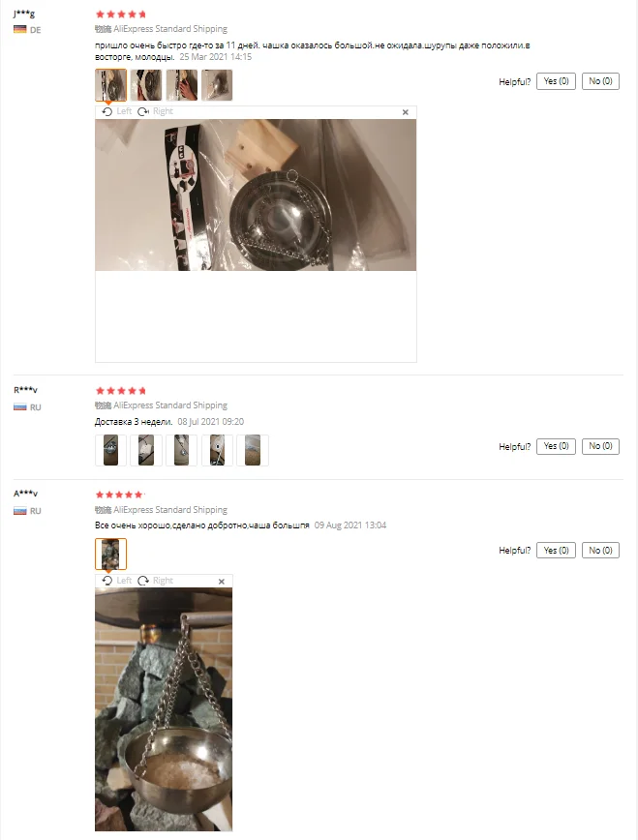The image size is (638, 840).
Task: Mark J***g's review helpful with Yes (0)
Action: [556, 81]
